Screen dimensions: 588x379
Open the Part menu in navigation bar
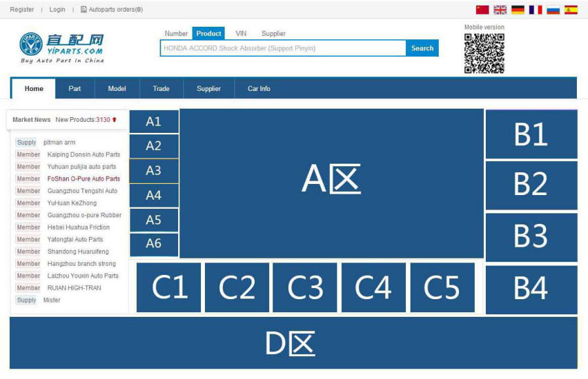click(x=75, y=88)
